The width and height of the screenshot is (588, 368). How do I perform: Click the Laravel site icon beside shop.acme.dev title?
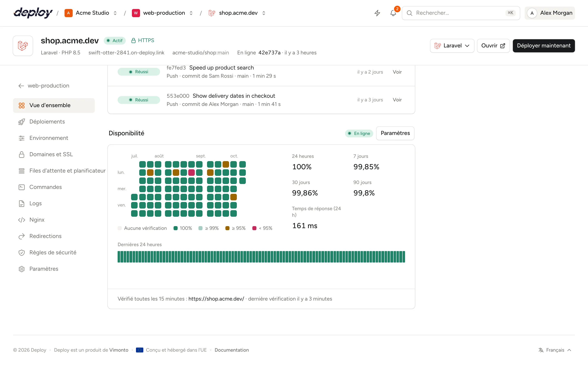click(x=23, y=46)
